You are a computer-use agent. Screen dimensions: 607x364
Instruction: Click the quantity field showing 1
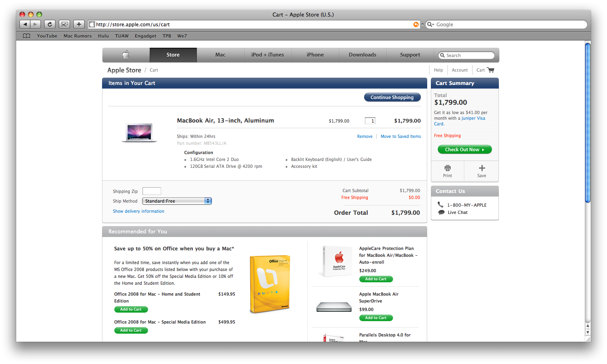coord(370,121)
